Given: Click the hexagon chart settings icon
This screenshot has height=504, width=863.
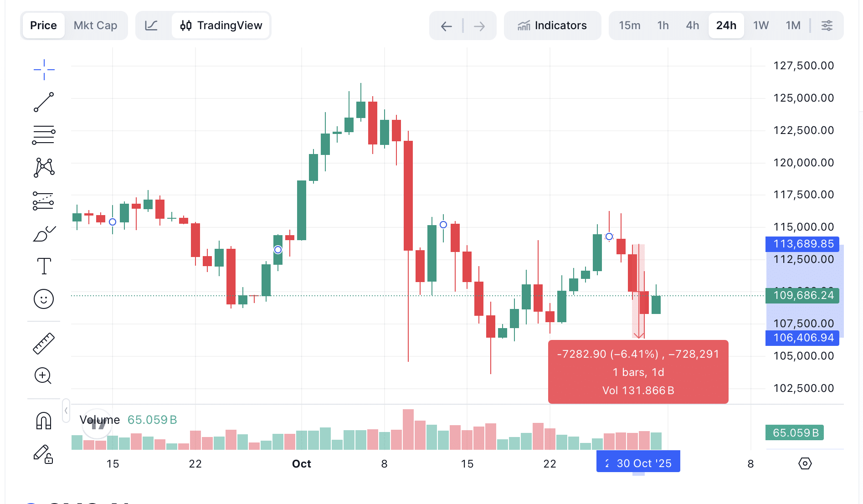Looking at the screenshot, I should 805,463.
